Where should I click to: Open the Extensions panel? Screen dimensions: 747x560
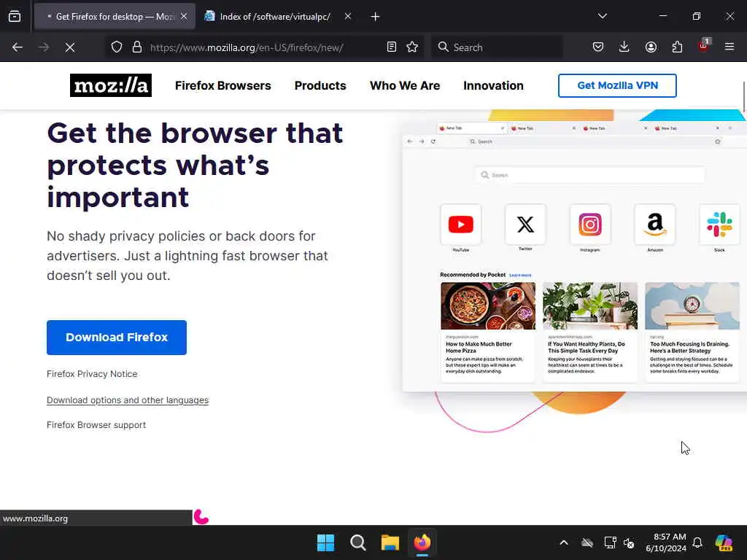677,47
